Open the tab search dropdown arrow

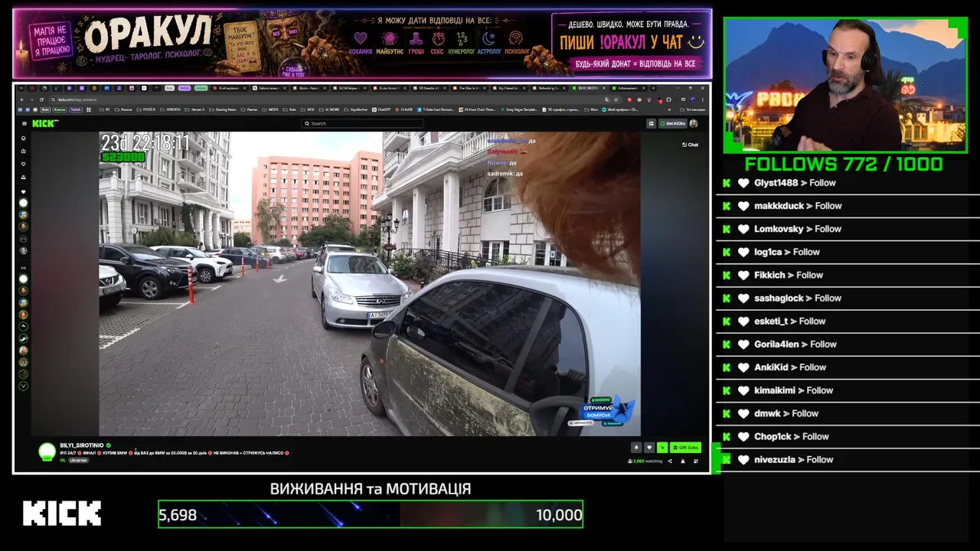coord(21,88)
